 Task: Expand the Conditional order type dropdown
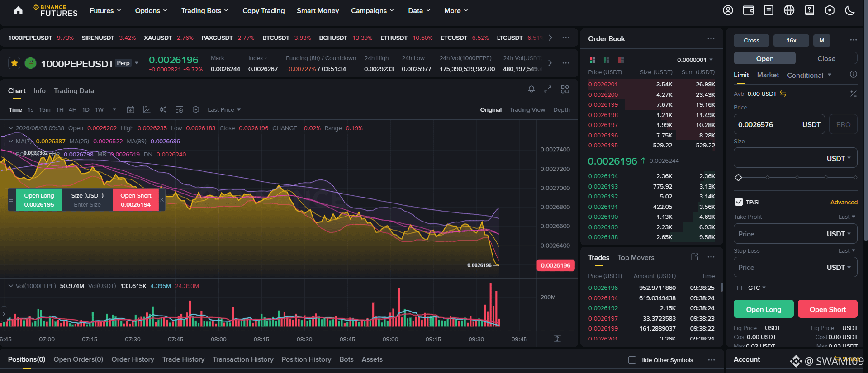point(809,75)
